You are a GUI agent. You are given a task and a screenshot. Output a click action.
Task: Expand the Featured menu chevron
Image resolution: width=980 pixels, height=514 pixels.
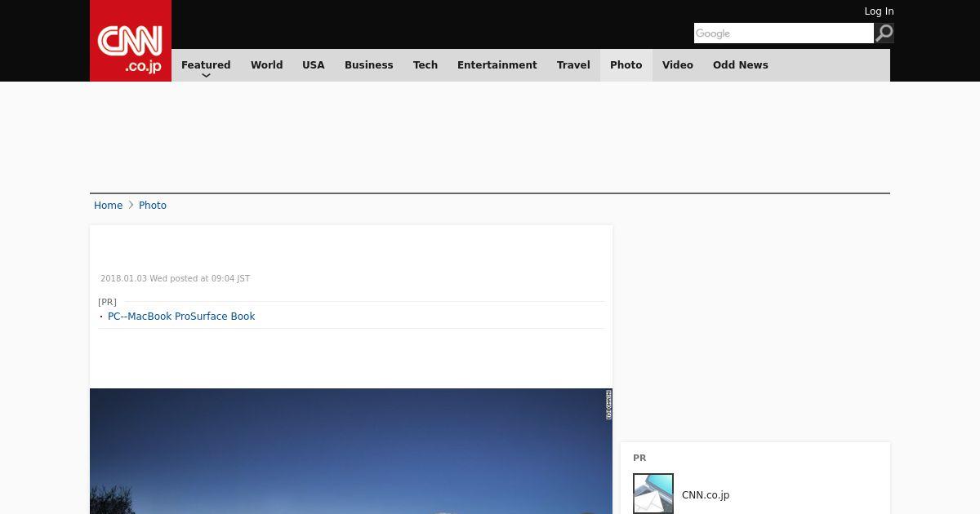[206, 75]
